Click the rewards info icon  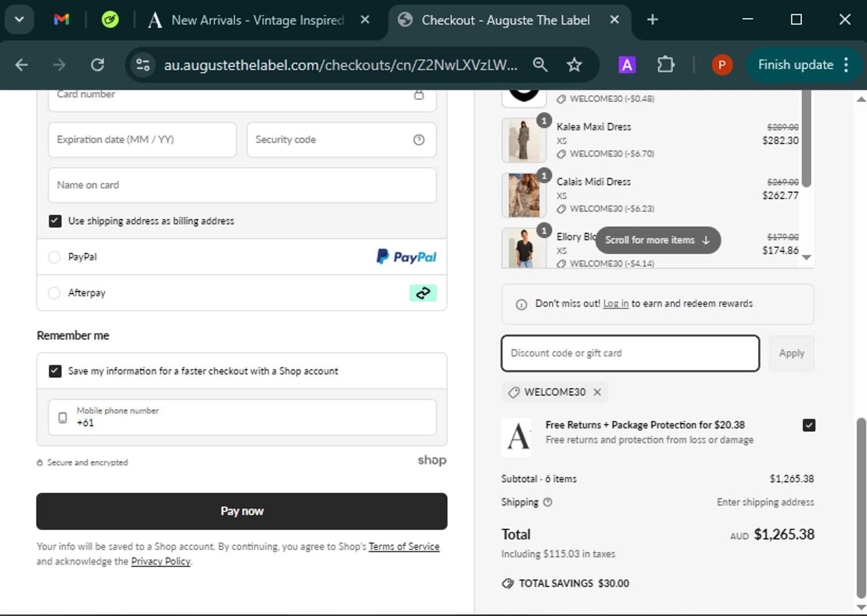point(521,305)
